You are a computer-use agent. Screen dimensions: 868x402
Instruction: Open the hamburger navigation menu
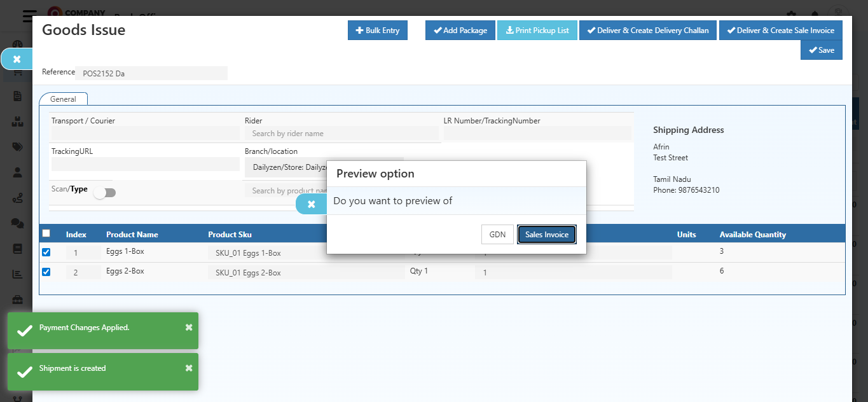tap(29, 17)
